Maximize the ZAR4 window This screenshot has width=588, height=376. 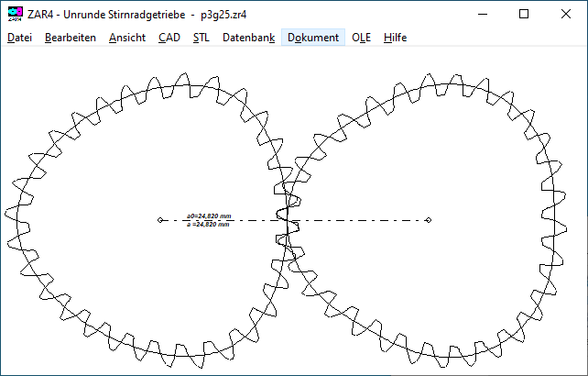(x=524, y=15)
